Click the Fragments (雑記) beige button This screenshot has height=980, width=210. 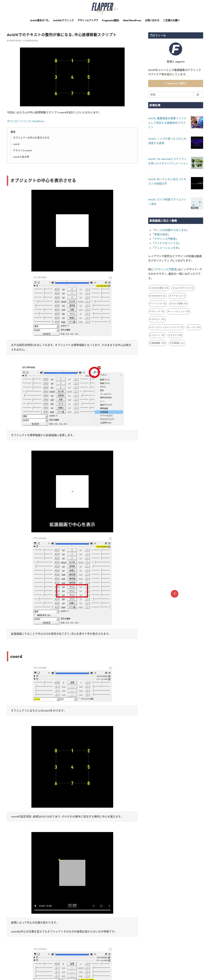coord(175,83)
